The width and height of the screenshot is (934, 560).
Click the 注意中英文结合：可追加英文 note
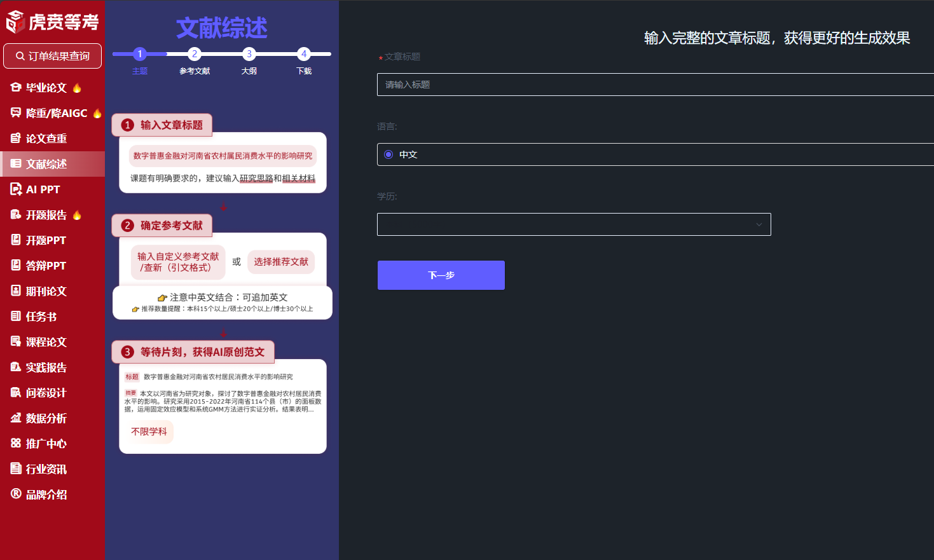pyautogui.click(x=223, y=297)
